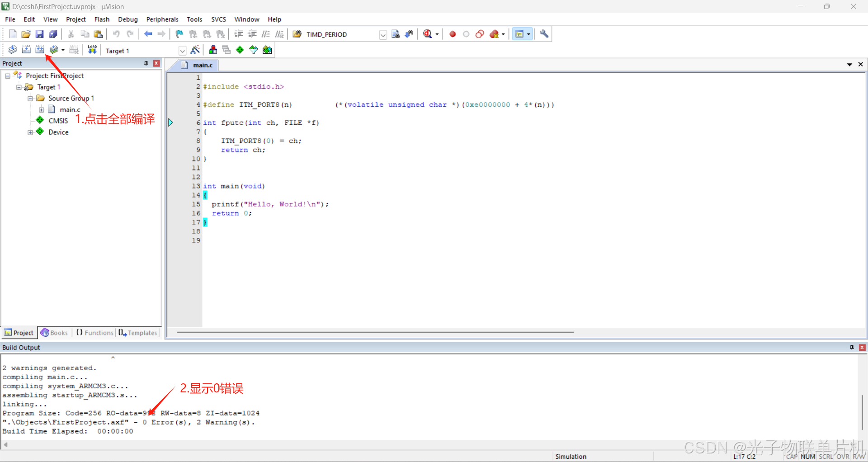
Task: Open the Project menu
Action: click(76, 19)
